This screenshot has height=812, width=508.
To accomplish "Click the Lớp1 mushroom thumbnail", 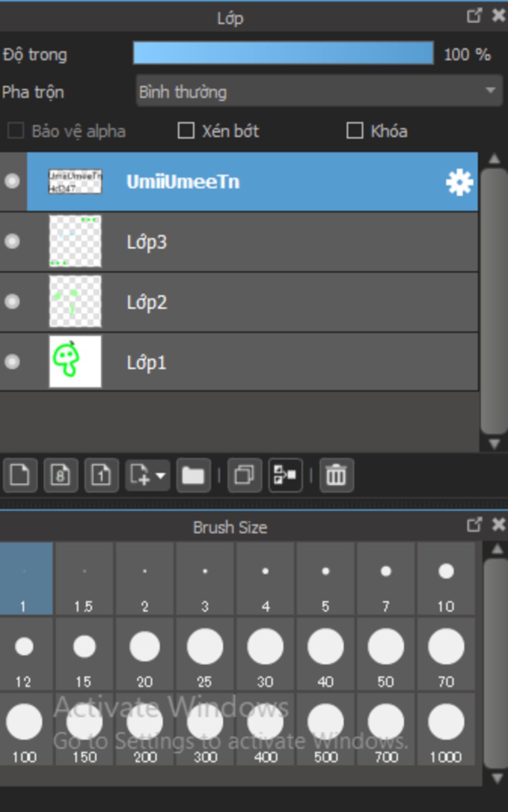I will click(75, 362).
